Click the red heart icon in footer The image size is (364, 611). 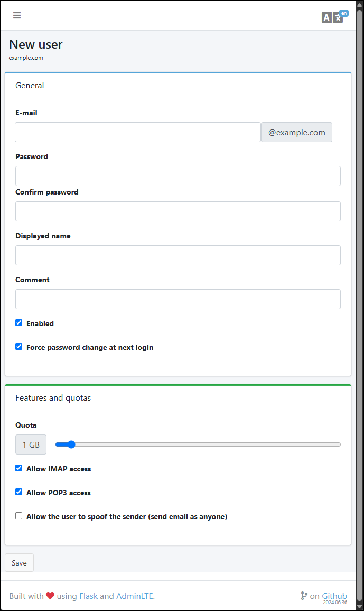pyautogui.click(x=50, y=596)
